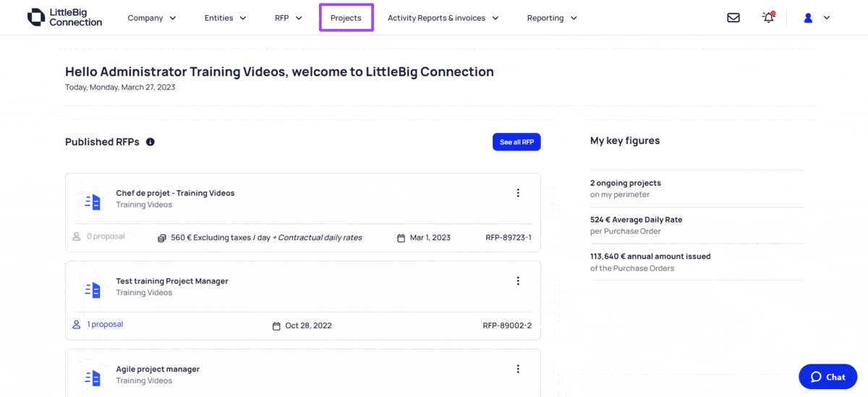Open the user profile avatar icon
This screenshot has width=868, height=397.
[808, 18]
